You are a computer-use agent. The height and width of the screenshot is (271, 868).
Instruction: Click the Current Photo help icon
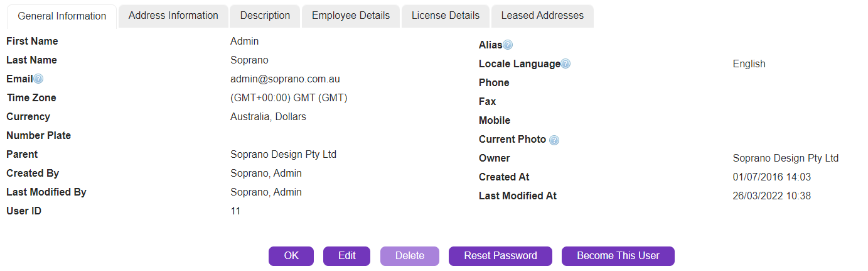(554, 140)
